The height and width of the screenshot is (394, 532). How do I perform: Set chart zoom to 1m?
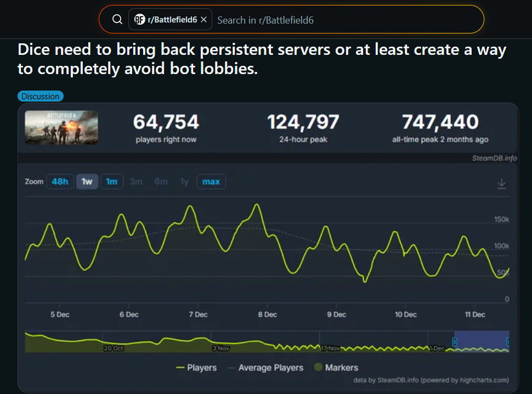(x=112, y=182)
